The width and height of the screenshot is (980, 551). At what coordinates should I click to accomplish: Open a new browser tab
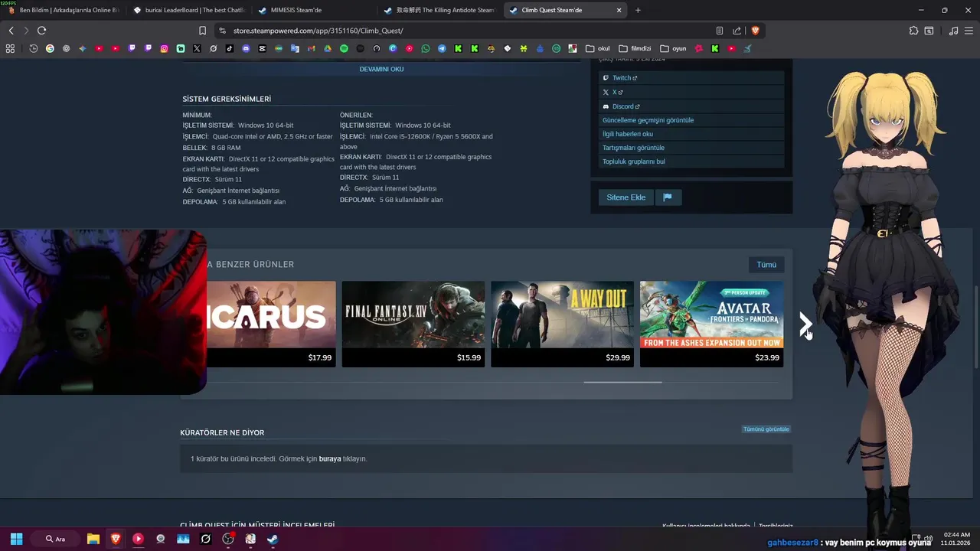point(638,10)
